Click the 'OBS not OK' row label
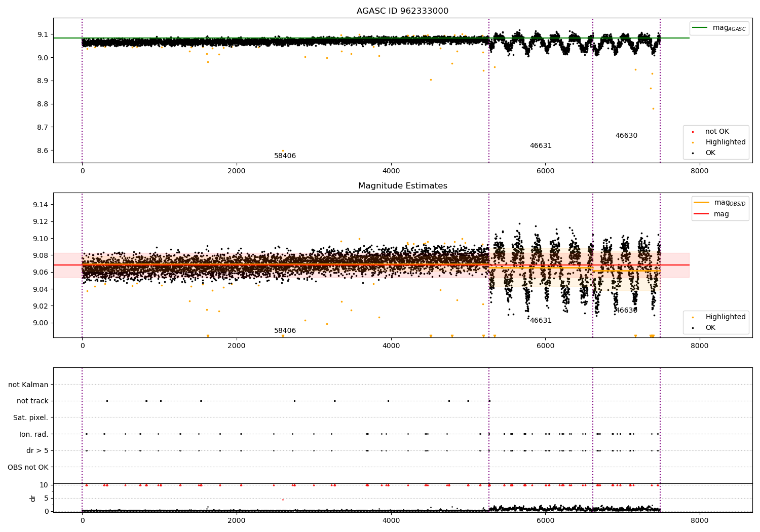760x532 pixels. (x=28, y=467)
